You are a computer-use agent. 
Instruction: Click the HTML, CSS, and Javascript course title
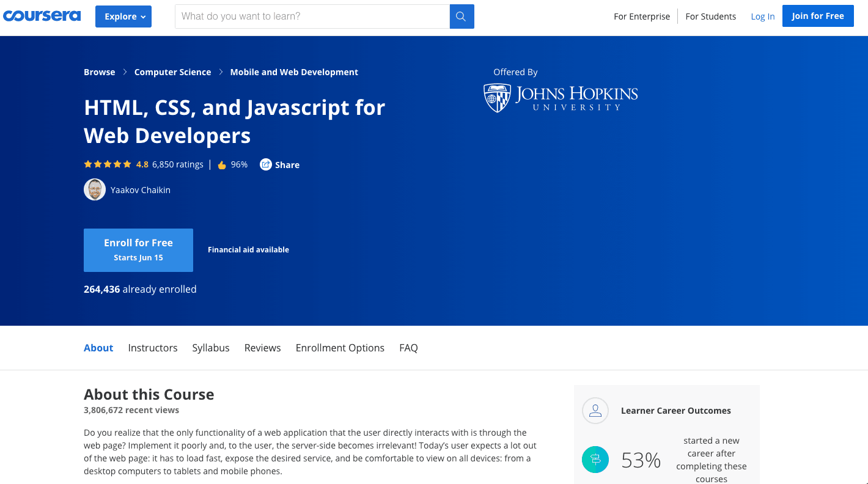(x=234, y=121)
